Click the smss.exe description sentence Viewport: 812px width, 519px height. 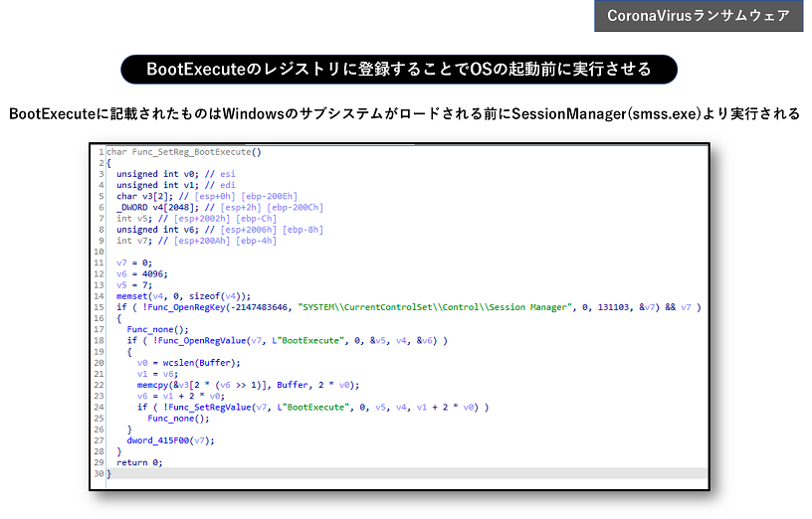404,113
